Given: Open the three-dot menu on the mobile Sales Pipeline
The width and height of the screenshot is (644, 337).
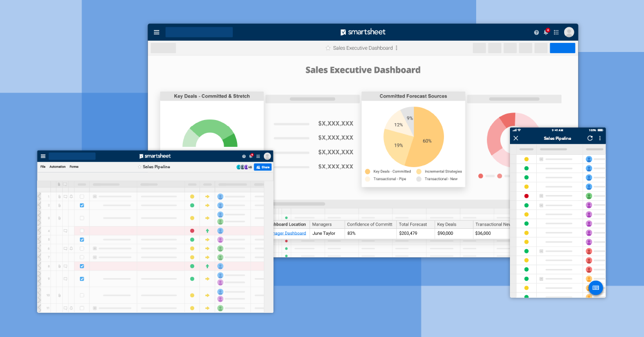Looking at the screenshot, I should pyautogui.click(x=601, y=138).
